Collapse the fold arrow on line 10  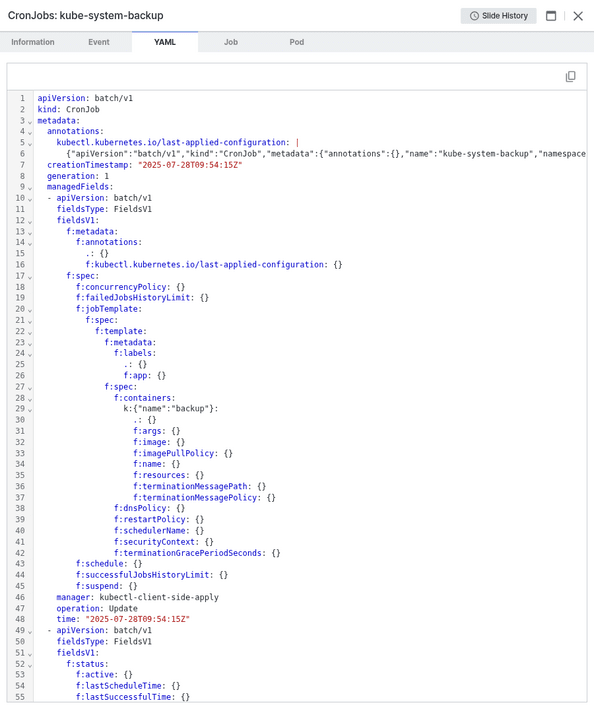[30, 199]
